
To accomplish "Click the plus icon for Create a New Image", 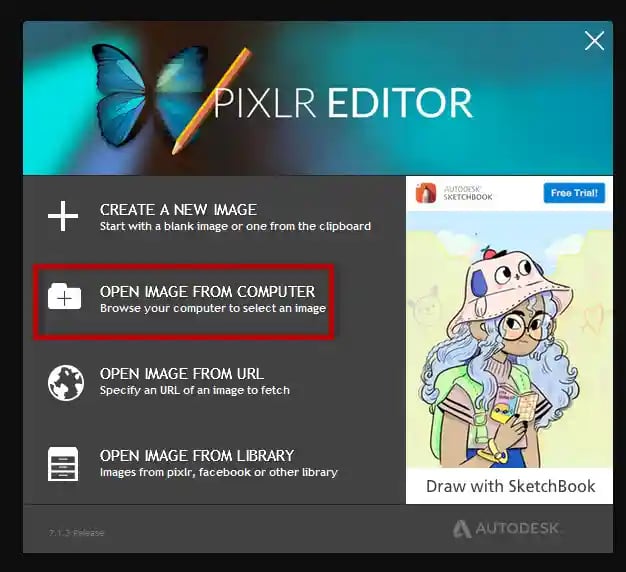I will click(63, 216).
